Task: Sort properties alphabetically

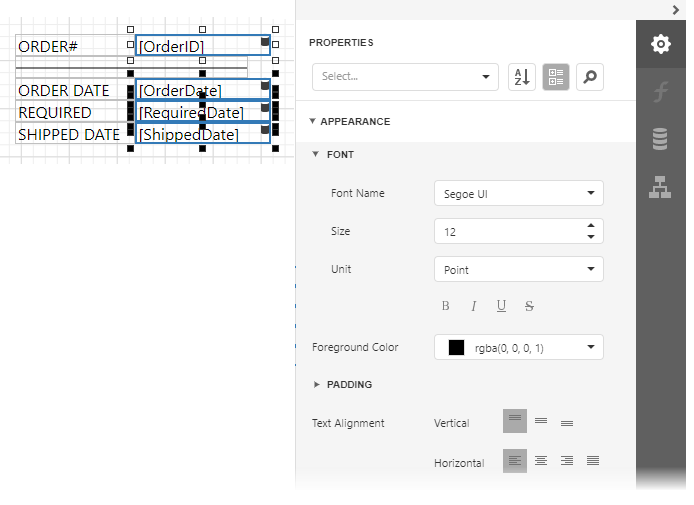Action: coord(522,77)
